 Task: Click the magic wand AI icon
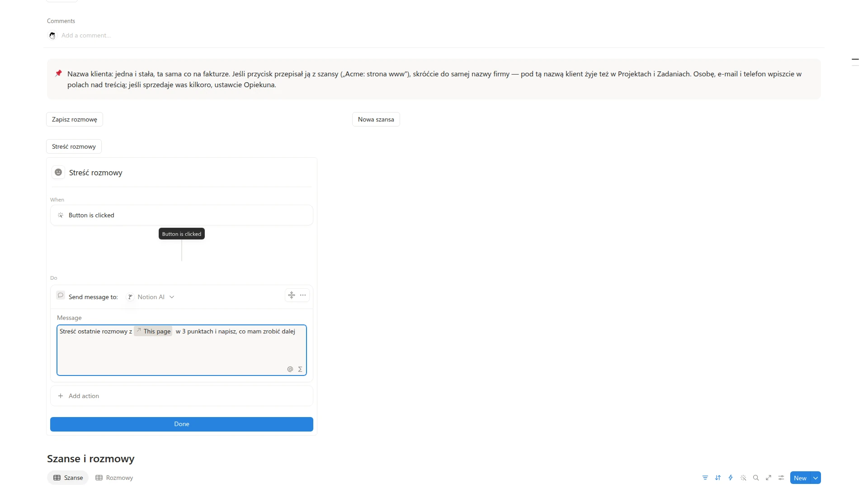[x=743, y=478]
